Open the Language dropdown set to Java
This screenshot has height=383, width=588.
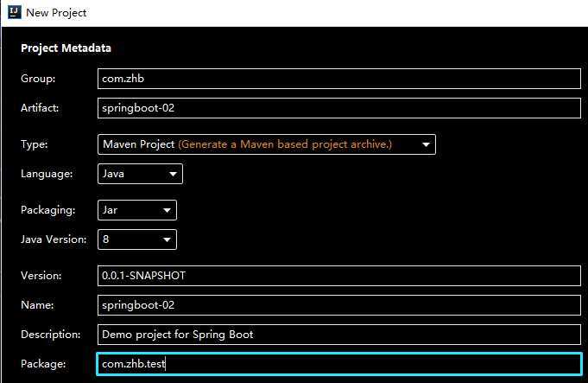coord(140,174)
